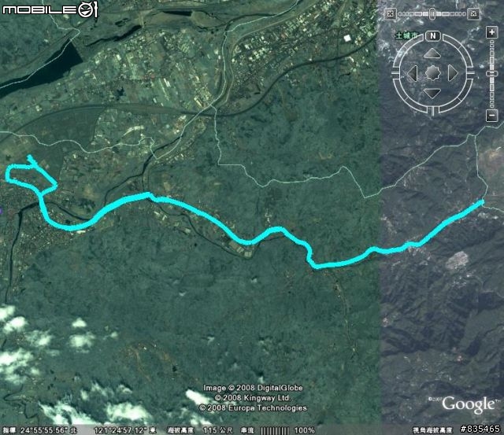Click the looped western end of cyan track
This screenshot has width=504, height=435.
coord(31,173)
